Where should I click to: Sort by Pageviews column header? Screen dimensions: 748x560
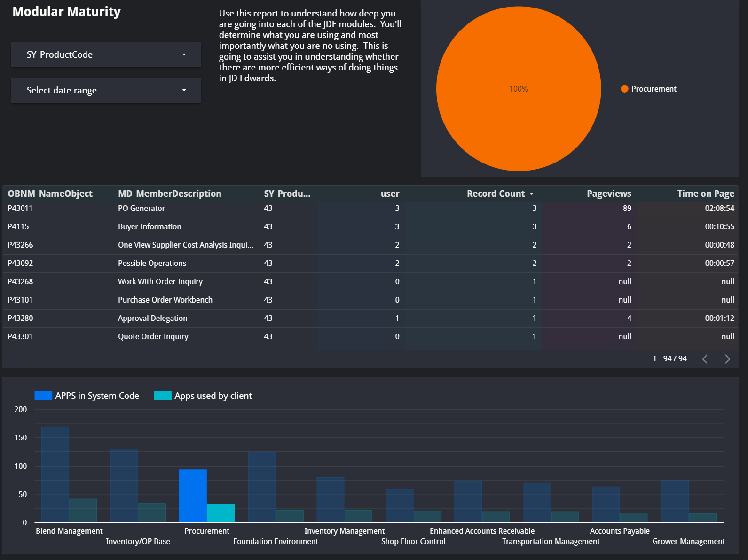(609, 194)
